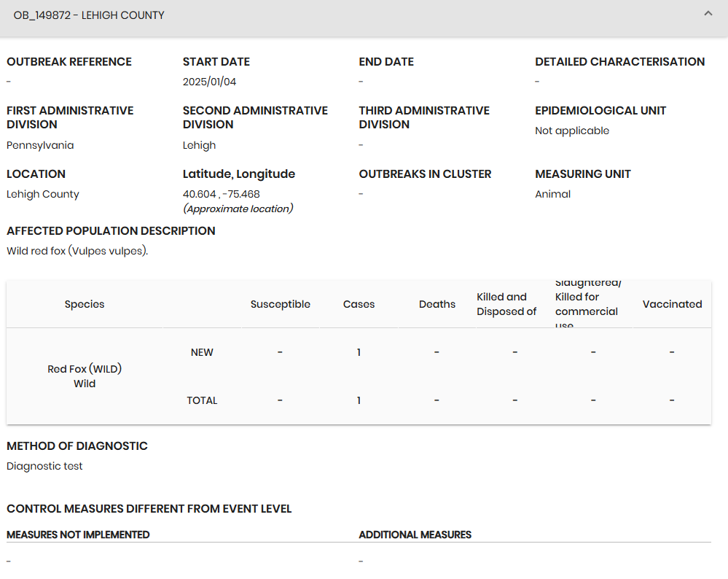The image size is (728, 579).
Task: Click the Animal measuring unit value
Action: click(x=552, y=194)
